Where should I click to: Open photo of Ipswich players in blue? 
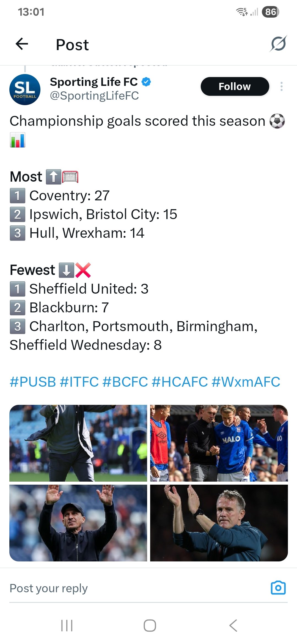(x=219, y=443)
